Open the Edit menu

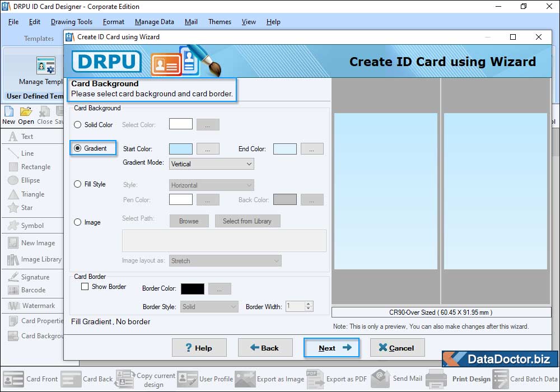[x=34, y=22]
